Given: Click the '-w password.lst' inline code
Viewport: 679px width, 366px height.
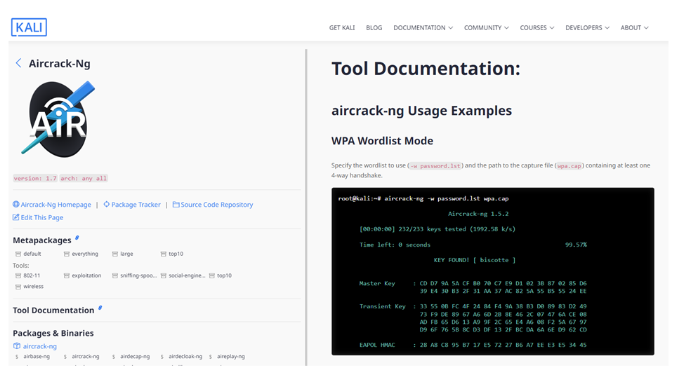Looking at the screenshot, I should [x=436, y=166].
